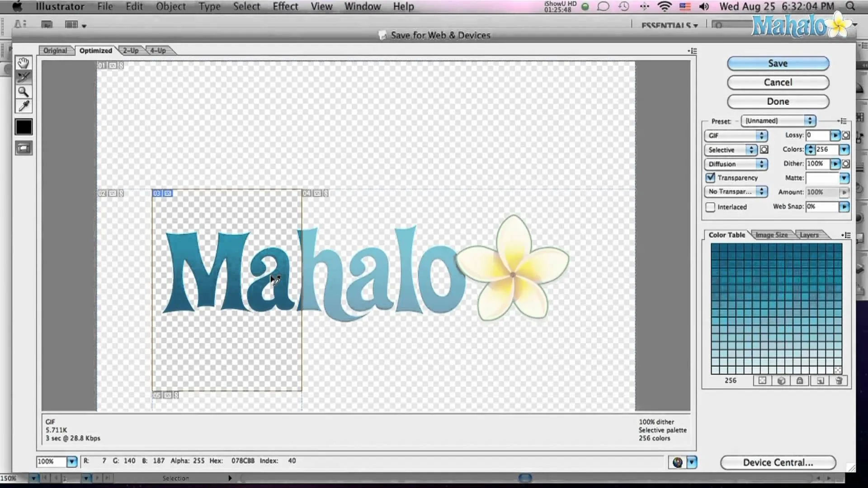This screenshot has width=868, height=488.
Task: Click Lossy mask channel icon
Action: (x=846, y=135)
